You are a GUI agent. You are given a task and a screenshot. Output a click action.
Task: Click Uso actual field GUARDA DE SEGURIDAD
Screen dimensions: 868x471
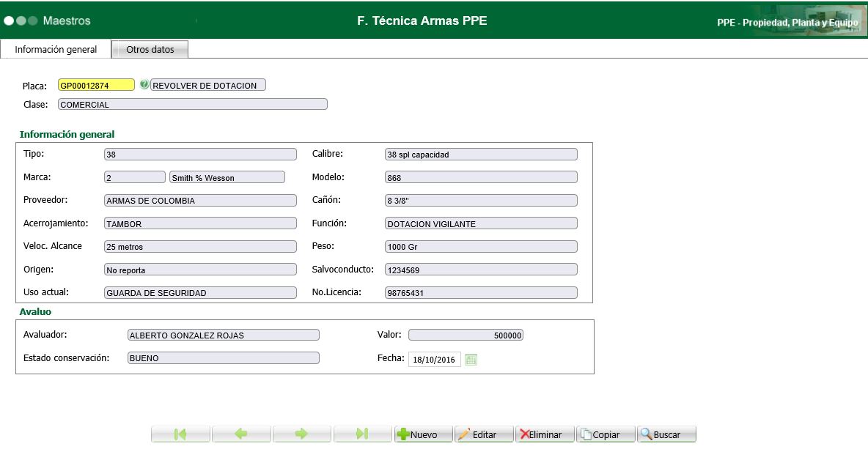coord(200,292)
